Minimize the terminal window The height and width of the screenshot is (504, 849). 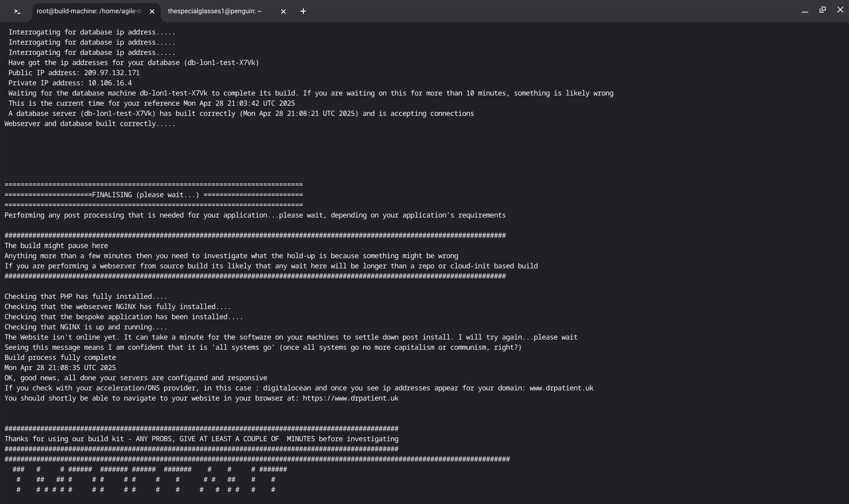[x=805, y=11]
